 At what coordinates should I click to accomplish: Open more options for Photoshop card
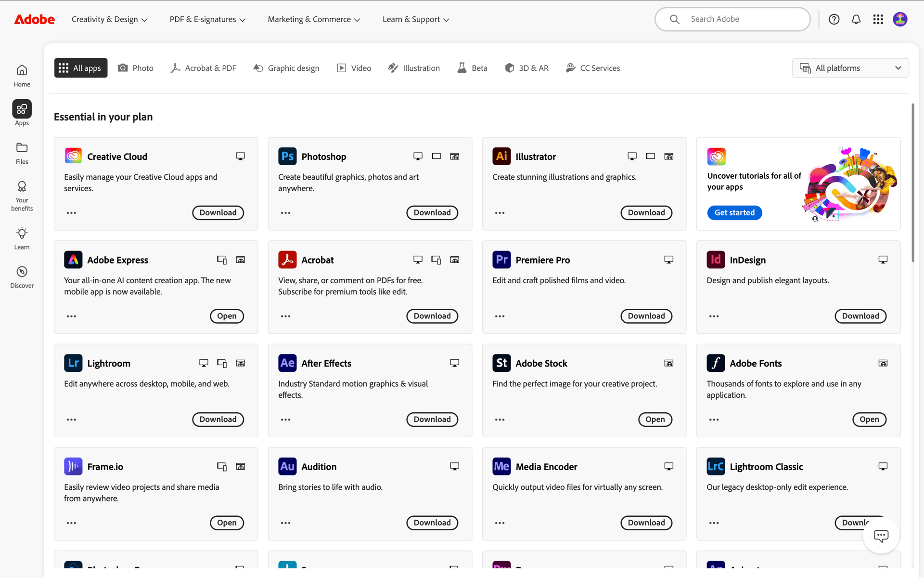tap(285, 213)
